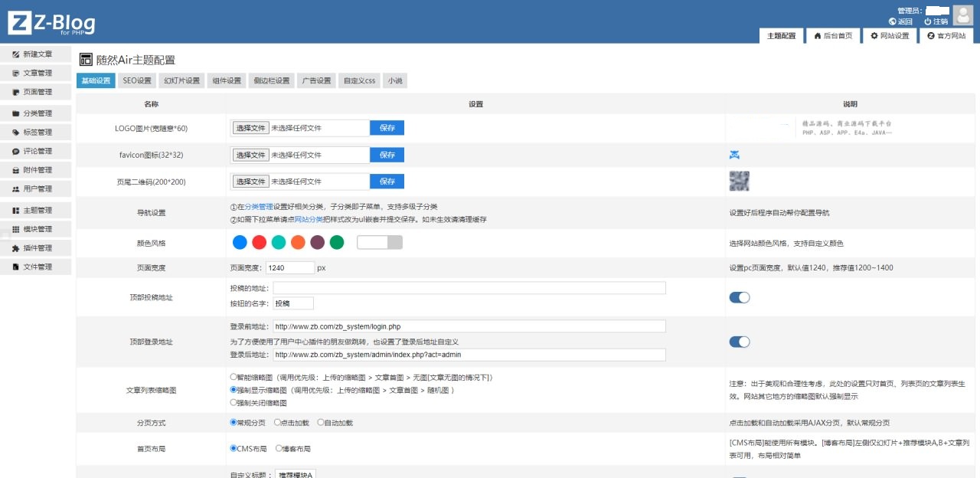
Task: Click the gear icon on 网站设置 tab
Action: (x=874, y=36)
